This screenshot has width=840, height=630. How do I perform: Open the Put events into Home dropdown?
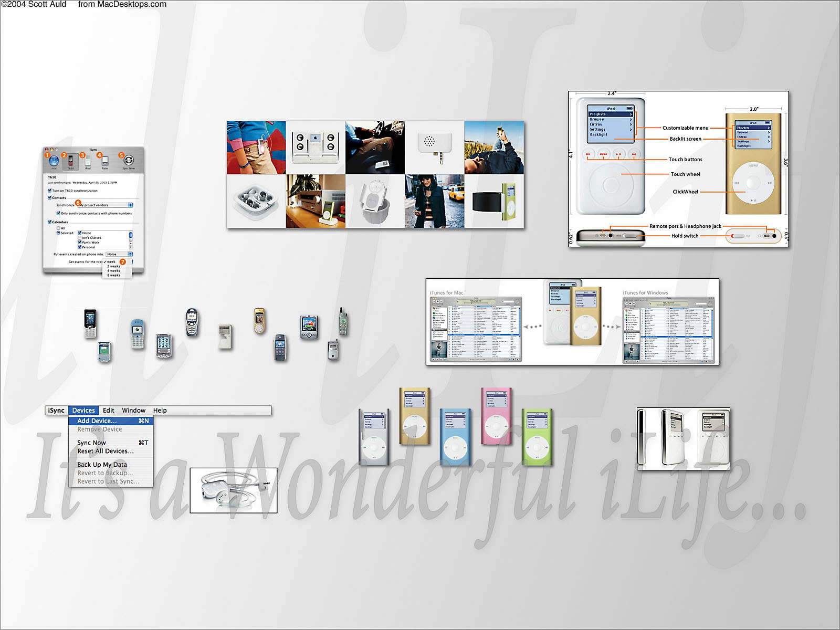click(119, 254)
